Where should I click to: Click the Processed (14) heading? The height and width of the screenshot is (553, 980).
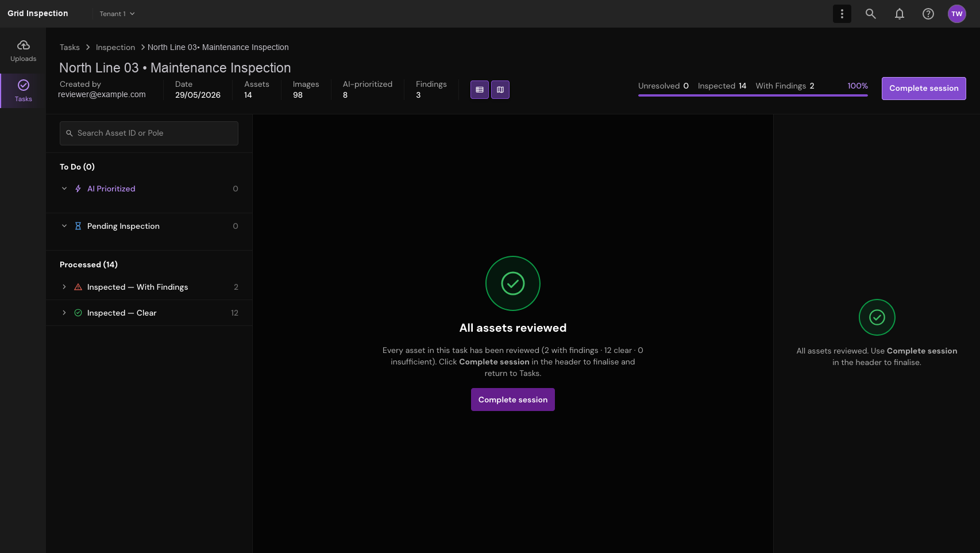point(88,264)
